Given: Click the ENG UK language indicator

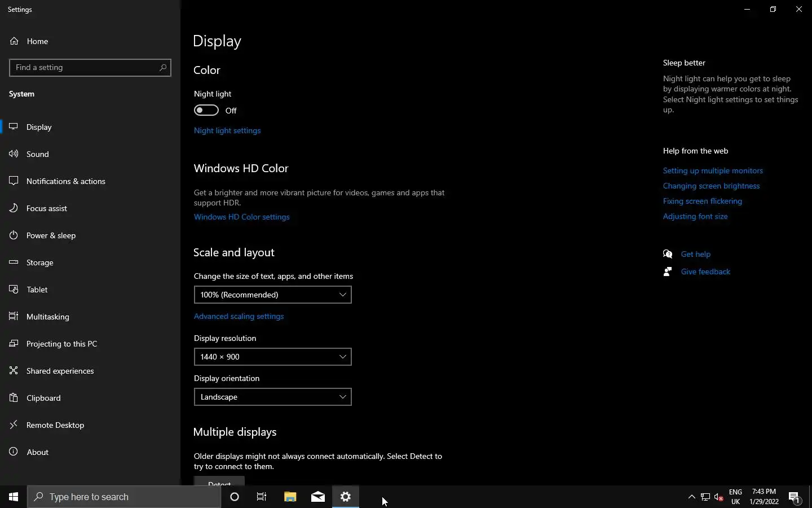Looking at the screenshot, I should pyautogui.click(x=735, y=497).
